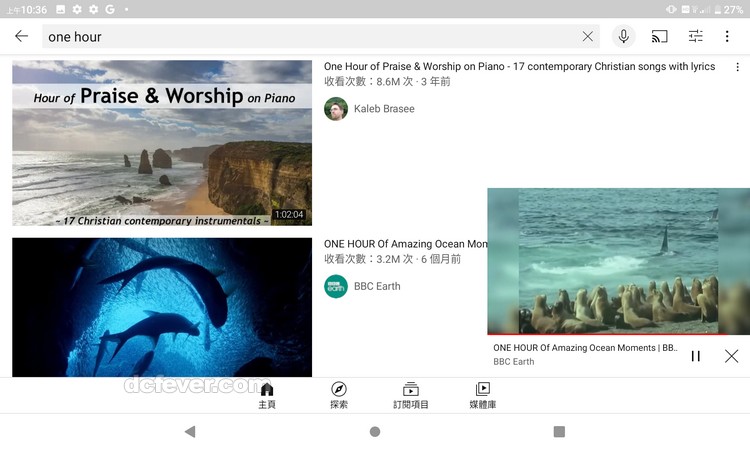Click BBC Earth channel name in search result

point(377,286)
